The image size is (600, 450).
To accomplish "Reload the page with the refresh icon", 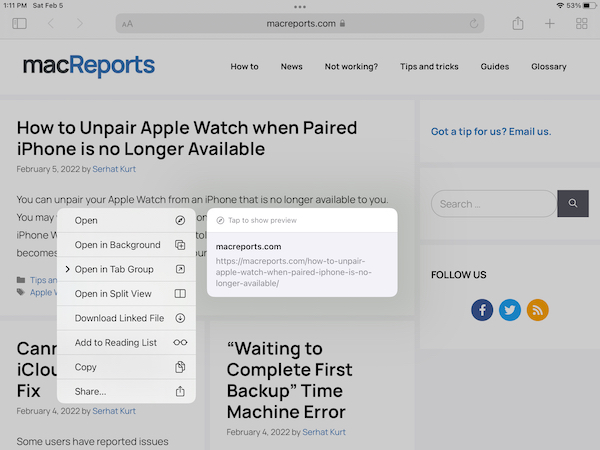I will click(474, 24).
